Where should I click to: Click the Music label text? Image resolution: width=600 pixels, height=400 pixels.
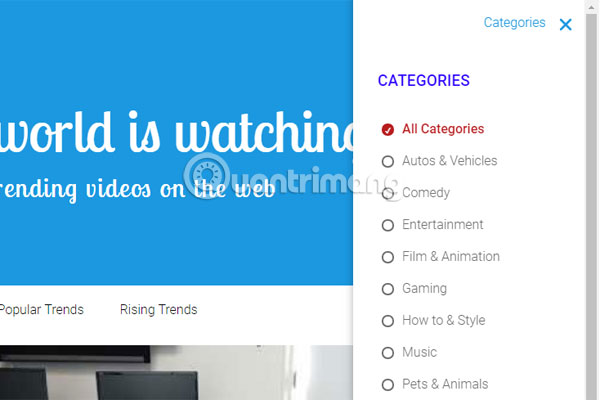point(419,352)
